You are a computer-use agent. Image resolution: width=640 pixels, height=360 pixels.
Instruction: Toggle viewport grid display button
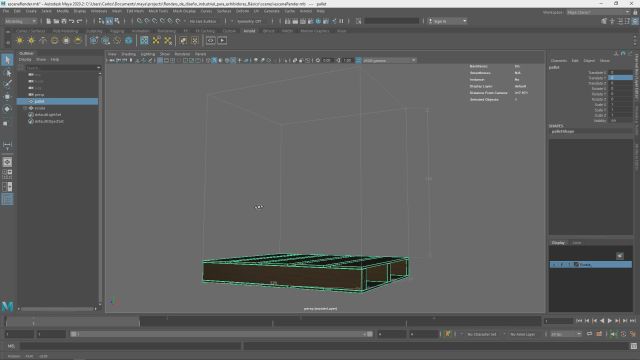click(160, 60)
